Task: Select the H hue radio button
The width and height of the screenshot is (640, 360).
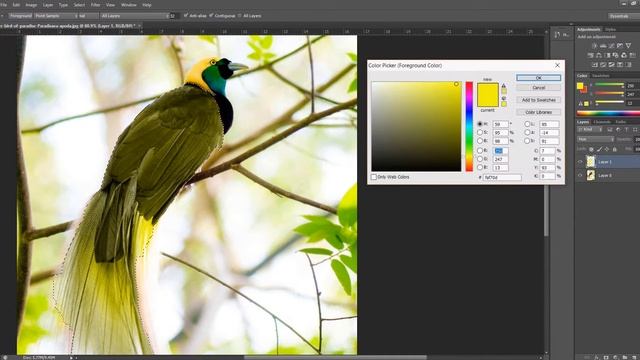Action: click(480, 124)
